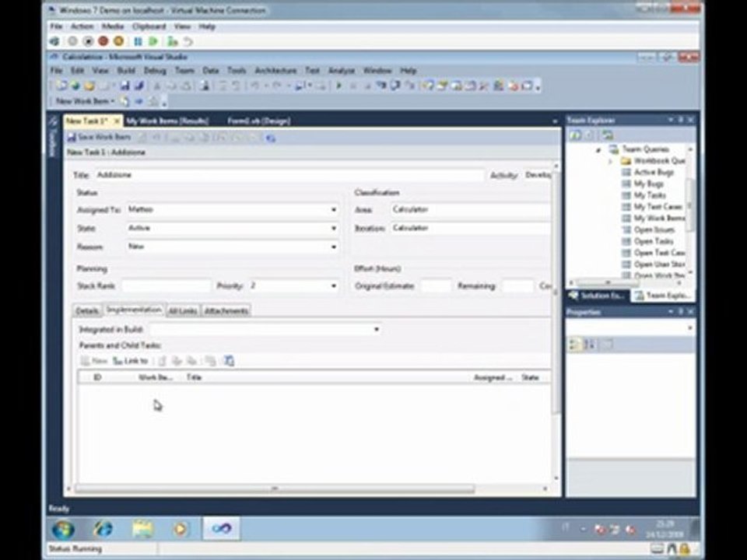Expand the Reason dropdown showing New

pos(334,247)
